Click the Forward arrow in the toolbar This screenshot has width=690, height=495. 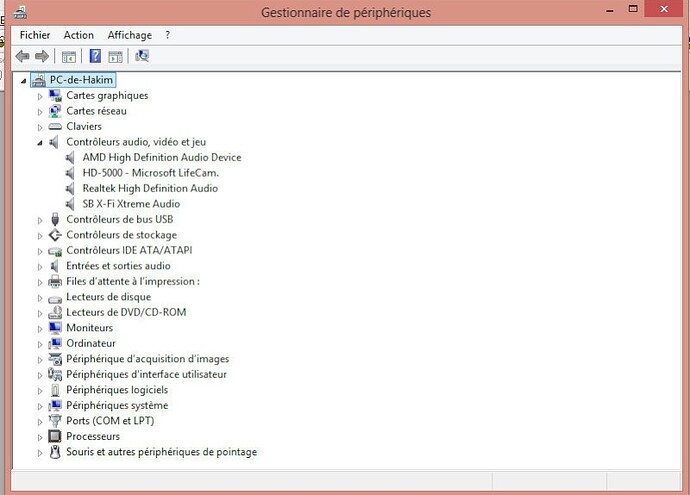(x=42, y=56)
